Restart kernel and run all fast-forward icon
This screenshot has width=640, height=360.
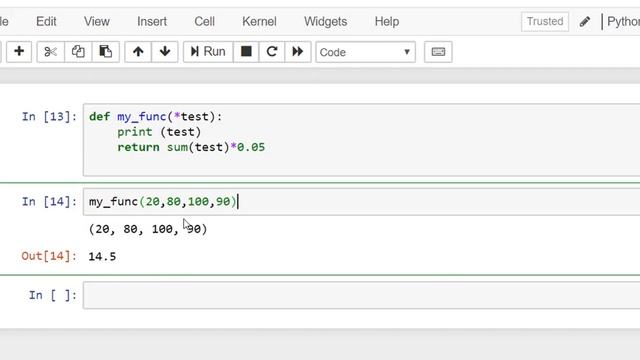tap(298, 52)
